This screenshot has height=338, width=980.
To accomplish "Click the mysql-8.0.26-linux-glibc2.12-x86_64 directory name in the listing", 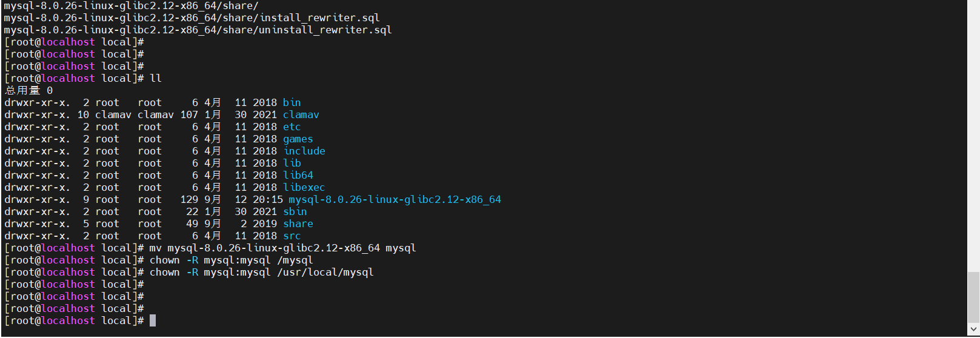I will (395, 199).
